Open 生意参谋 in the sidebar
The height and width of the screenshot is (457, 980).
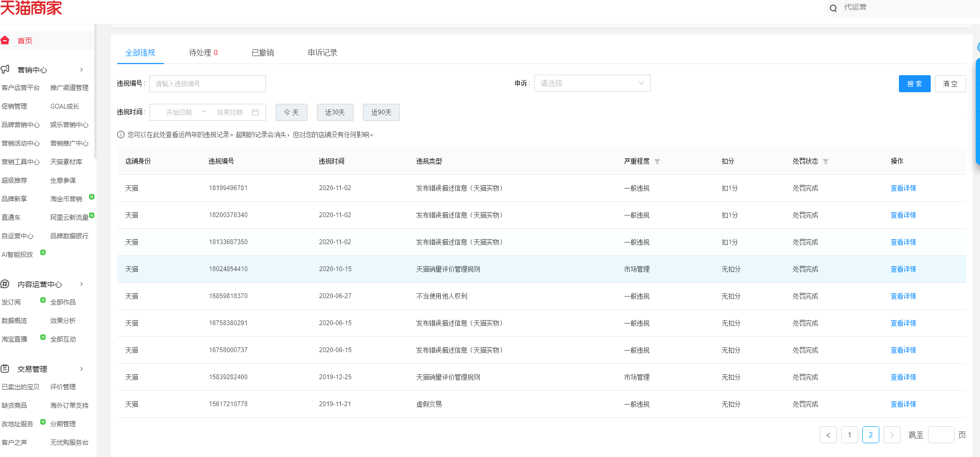click(63, 180)
